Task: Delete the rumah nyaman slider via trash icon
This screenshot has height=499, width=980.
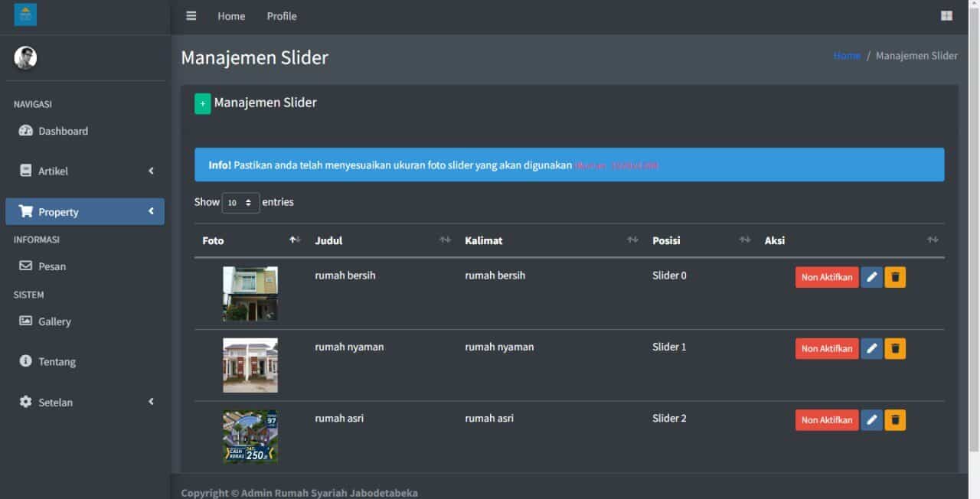Action: 894,349
